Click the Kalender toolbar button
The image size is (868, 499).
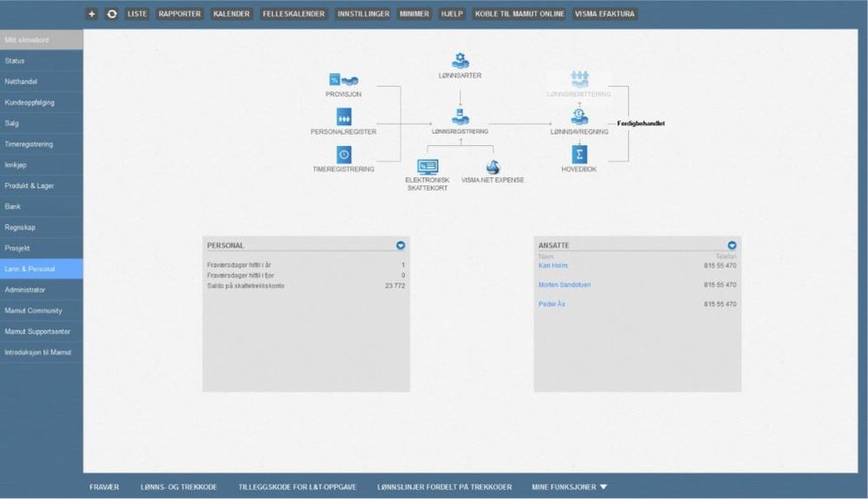pos(231,14)
